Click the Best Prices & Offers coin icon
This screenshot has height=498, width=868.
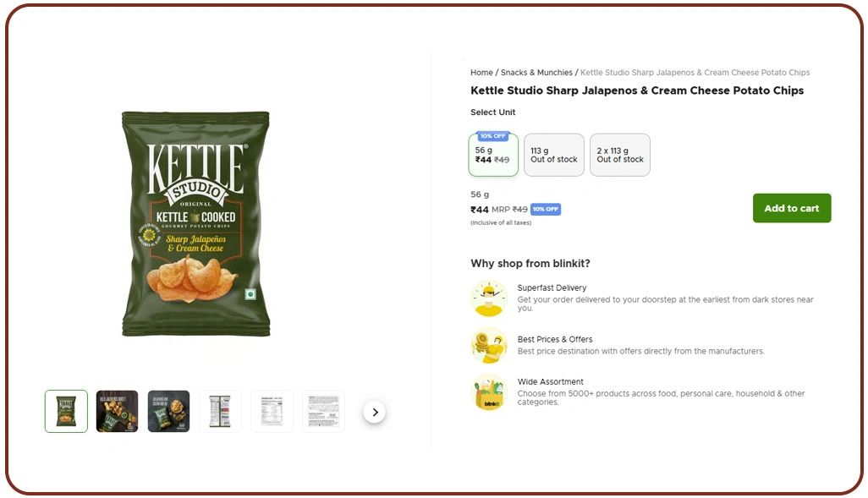(488, 345)
